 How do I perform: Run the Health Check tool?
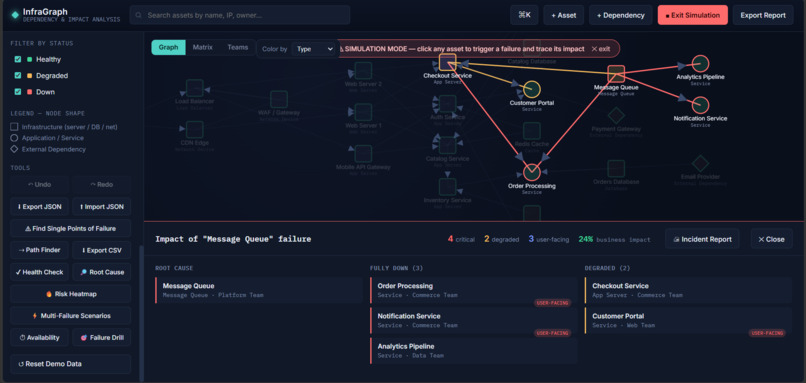click(x=39, y=272)
